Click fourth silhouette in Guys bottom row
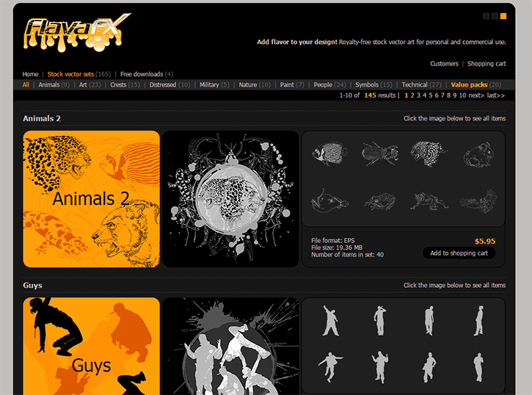The image size is (532, 395). pyautogui.click(x=478, y=367)
